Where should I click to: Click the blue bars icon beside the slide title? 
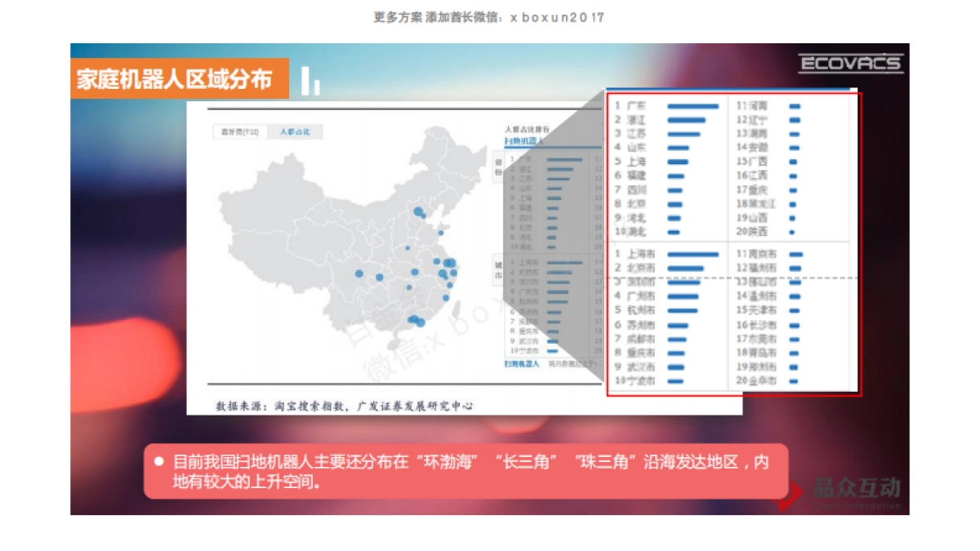309,80
